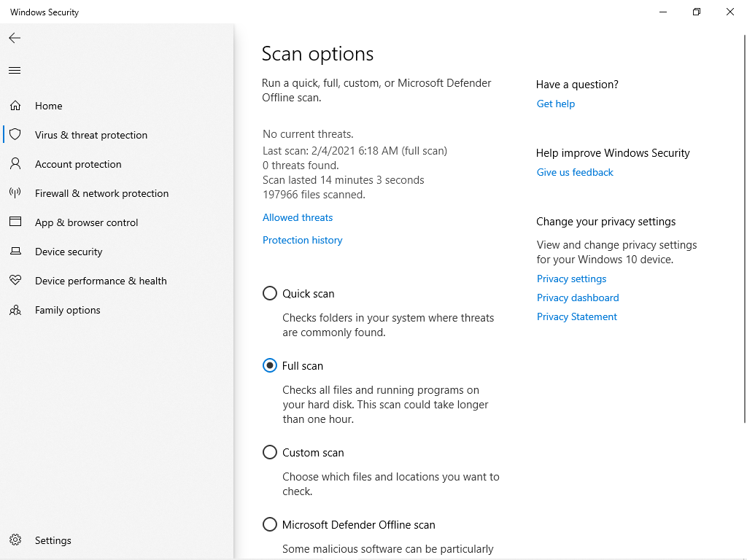Screen dimensions: 747x560
Task: Restore down the Windows Security window
Action: click(x=697, y=12)
